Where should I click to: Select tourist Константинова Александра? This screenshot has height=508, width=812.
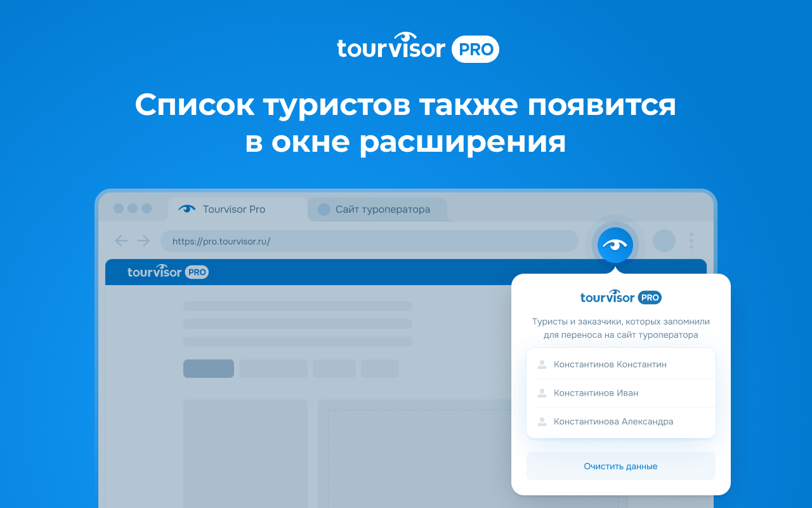[x=621, y=422]
